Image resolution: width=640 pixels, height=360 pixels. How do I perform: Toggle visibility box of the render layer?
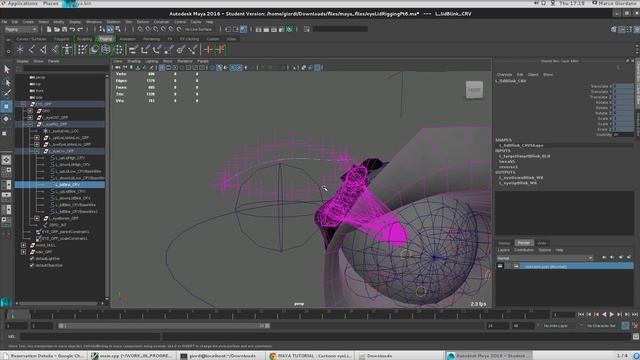tap(500, 266)
